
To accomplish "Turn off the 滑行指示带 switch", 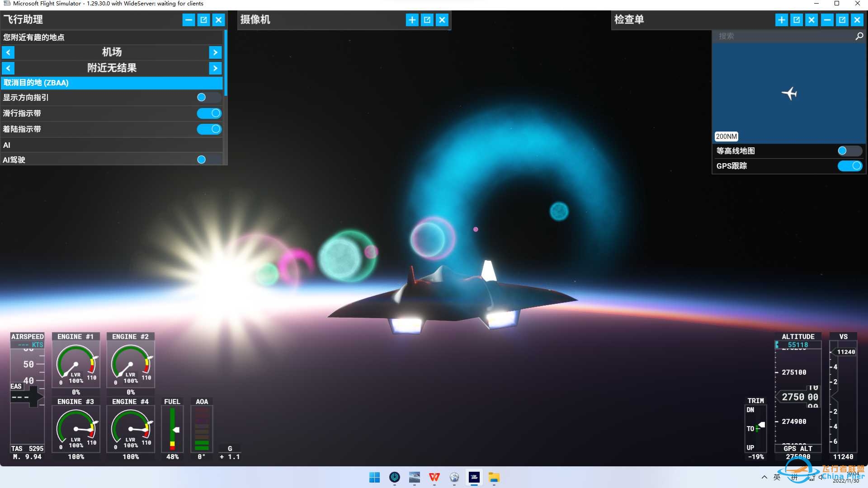I will click(209, 113).
